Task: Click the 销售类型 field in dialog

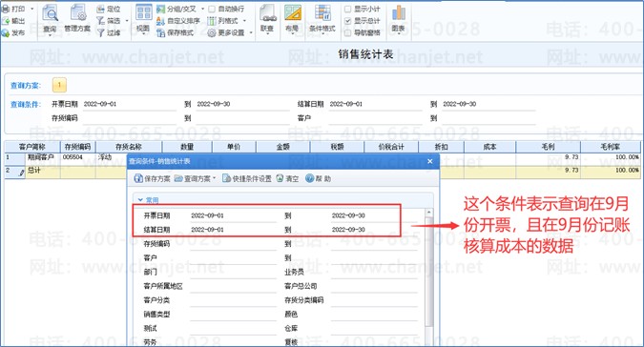Action: click(x=234, y=315)
